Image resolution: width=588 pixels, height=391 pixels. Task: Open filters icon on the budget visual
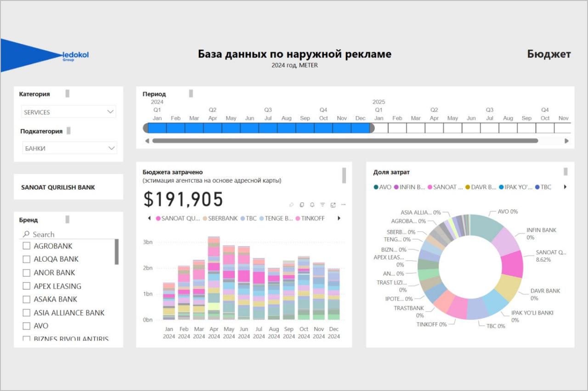(322, 205)
